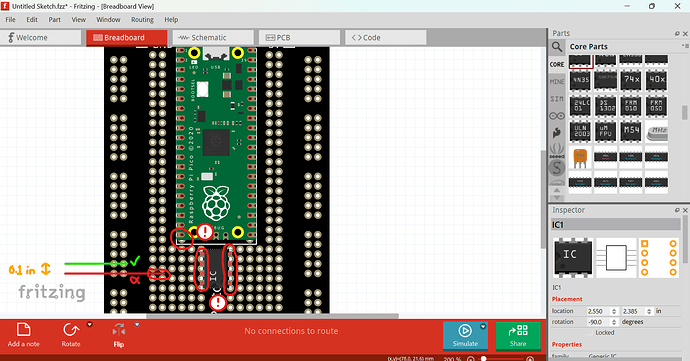Select the FRM010 part
This screenshot has width=690, height=361.
pos(631,106)
